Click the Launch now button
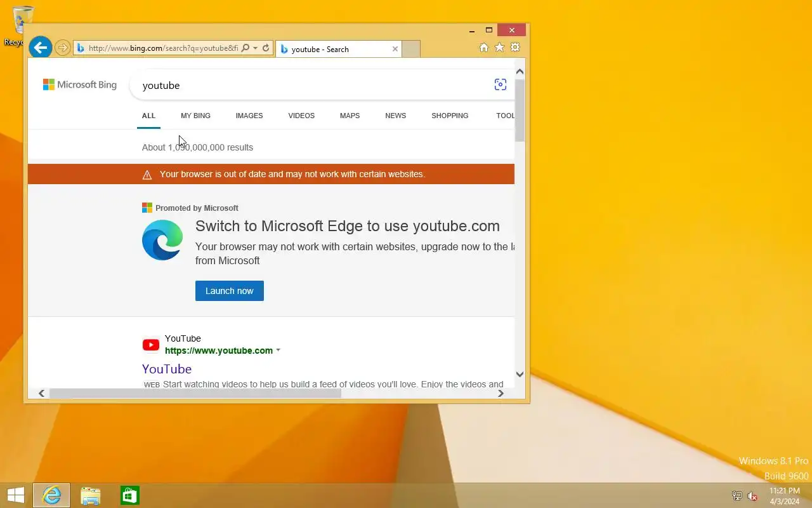Viewport: 812px width, 508px height. pyautogui.click(x=230, y=291)
